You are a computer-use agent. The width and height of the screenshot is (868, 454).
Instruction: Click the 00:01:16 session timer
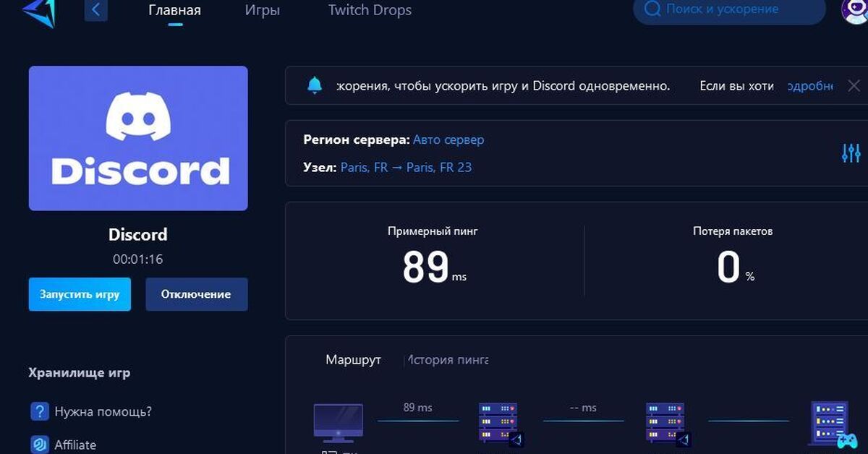click(x=137, y=259)
